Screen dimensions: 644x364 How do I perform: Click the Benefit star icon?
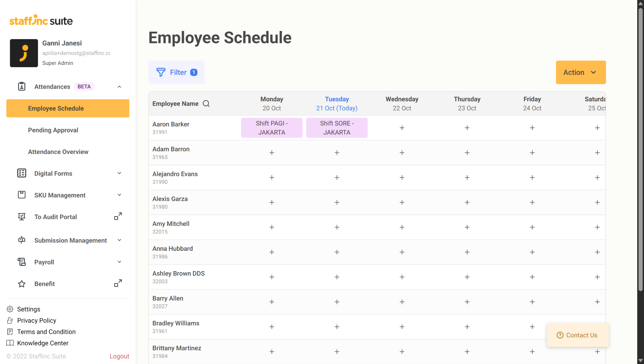pos(22,284)
